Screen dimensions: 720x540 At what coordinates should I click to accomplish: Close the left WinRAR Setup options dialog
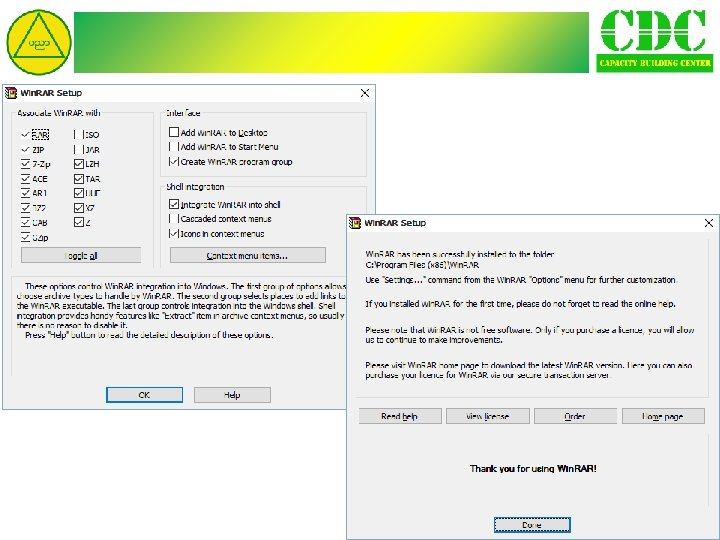[365, 93]
